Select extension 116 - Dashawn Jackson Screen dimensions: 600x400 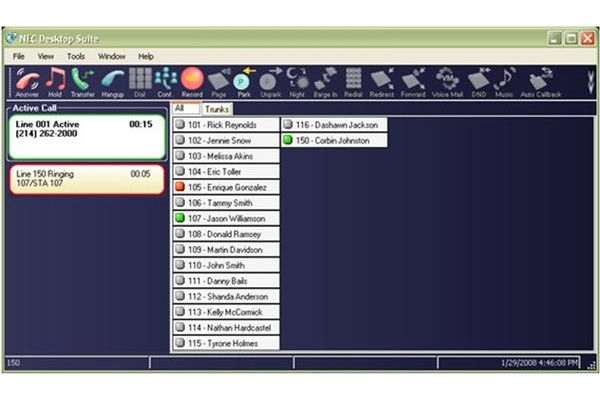[334, 125]
